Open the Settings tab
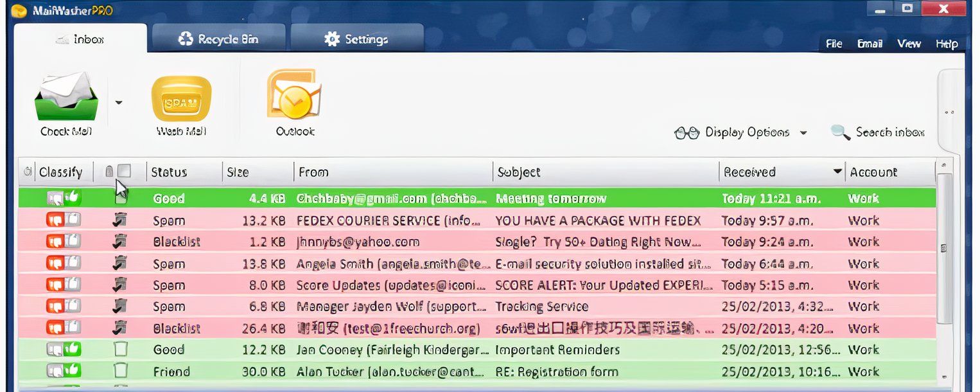This screenshot has width=980, height=392. click(x=357, y=39)
